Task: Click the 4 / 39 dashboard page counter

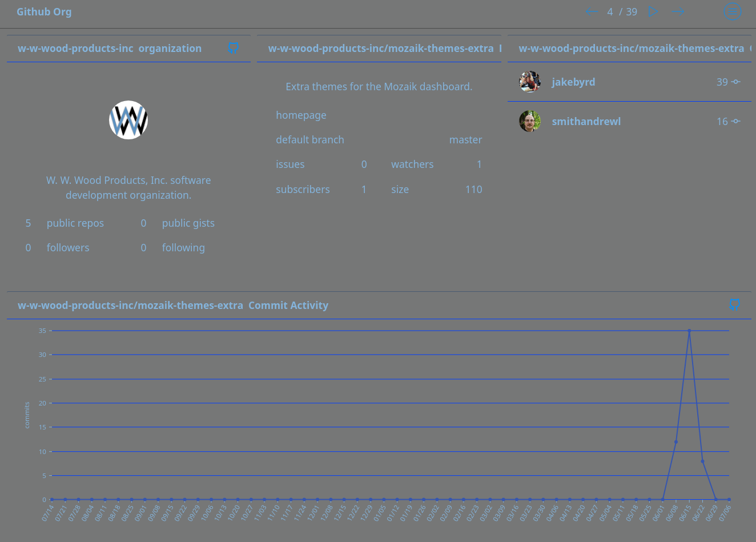Action: (622, 12)
